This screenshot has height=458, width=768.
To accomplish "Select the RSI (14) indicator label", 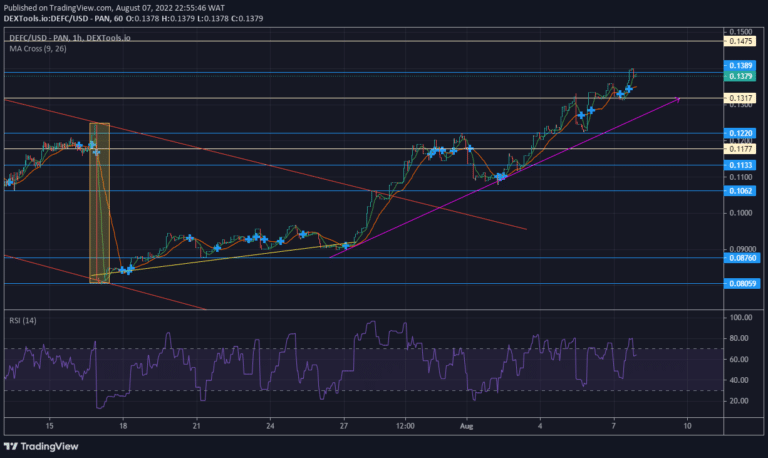I will 23,320.
